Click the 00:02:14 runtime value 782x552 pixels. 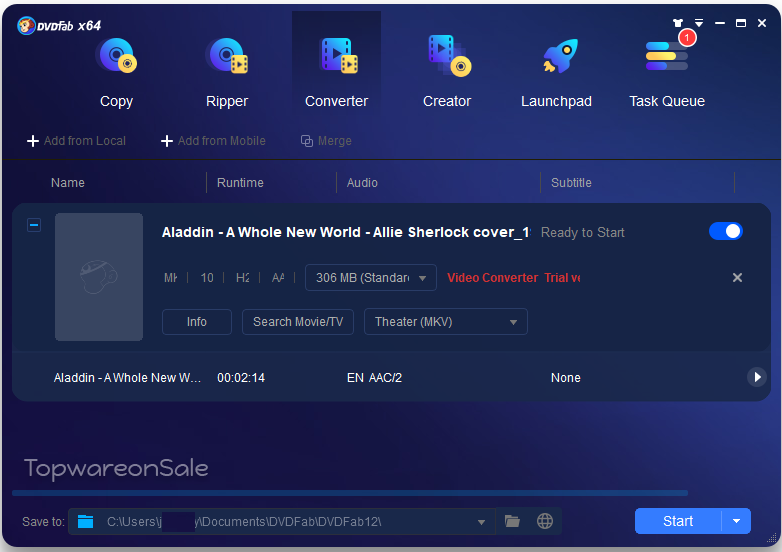241,378
